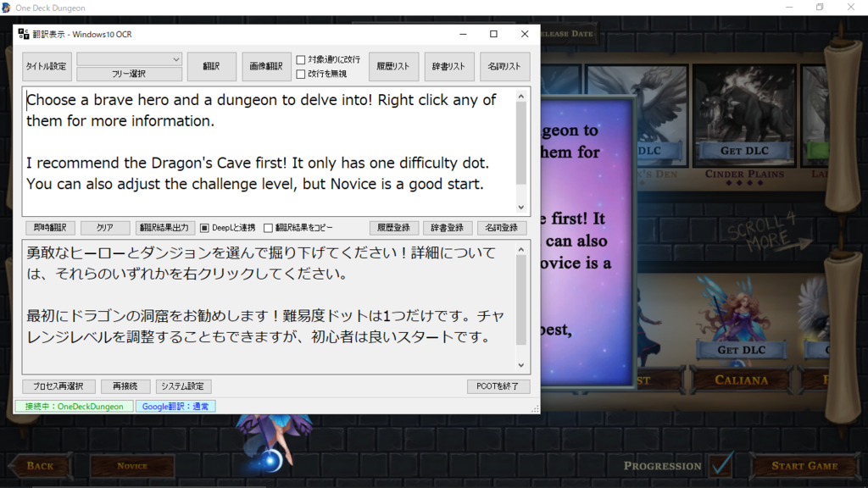This screenshot has width=868, height=488.
Task: Click the source text scrollbar thumb
Action: [521, 142]
